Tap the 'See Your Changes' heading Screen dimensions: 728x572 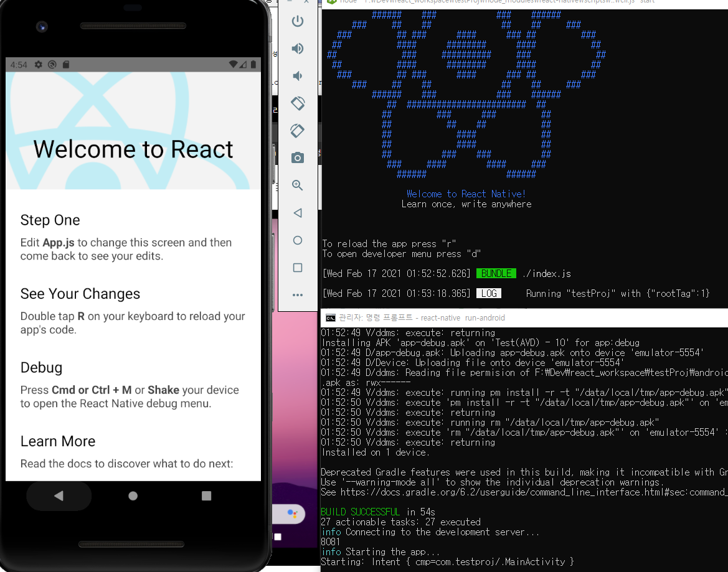point(80,294)
